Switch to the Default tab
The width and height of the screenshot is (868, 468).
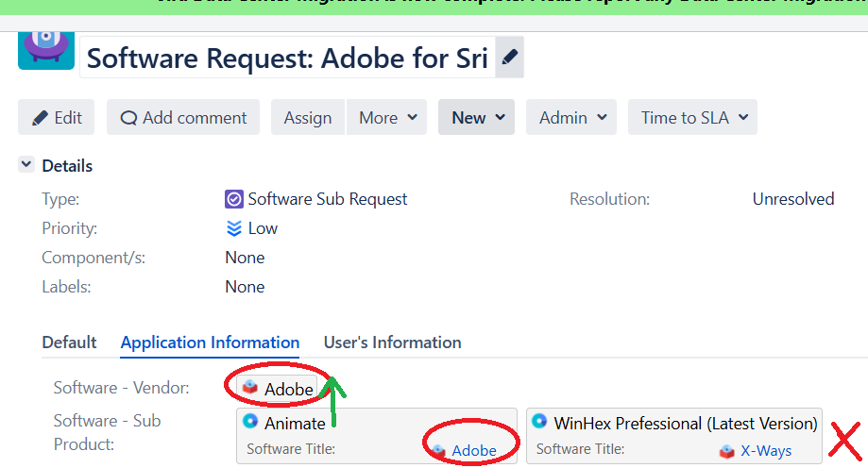69,343
